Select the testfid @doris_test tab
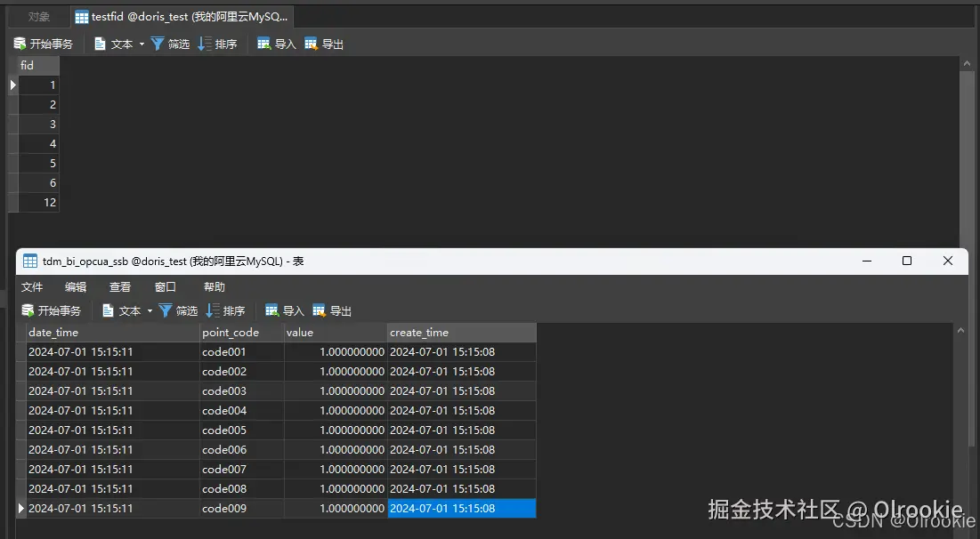This screenshot has width=980, height=539. click(182, 17)
